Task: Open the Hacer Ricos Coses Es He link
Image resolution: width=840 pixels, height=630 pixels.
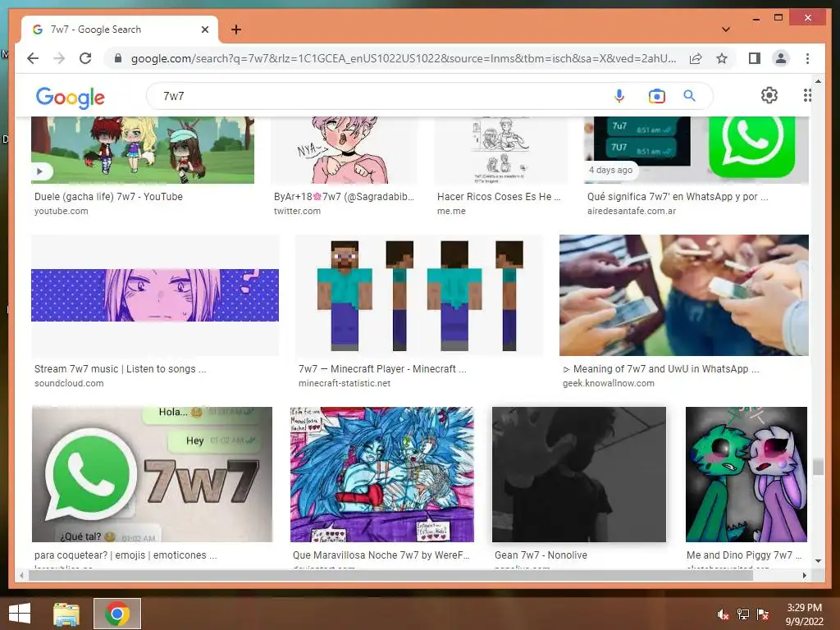Action: [498, 197]
